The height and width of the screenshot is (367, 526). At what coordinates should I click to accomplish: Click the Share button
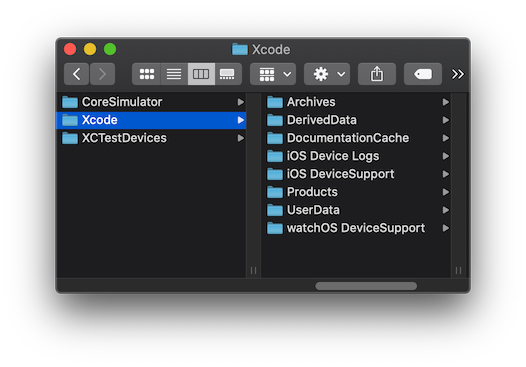377,74
